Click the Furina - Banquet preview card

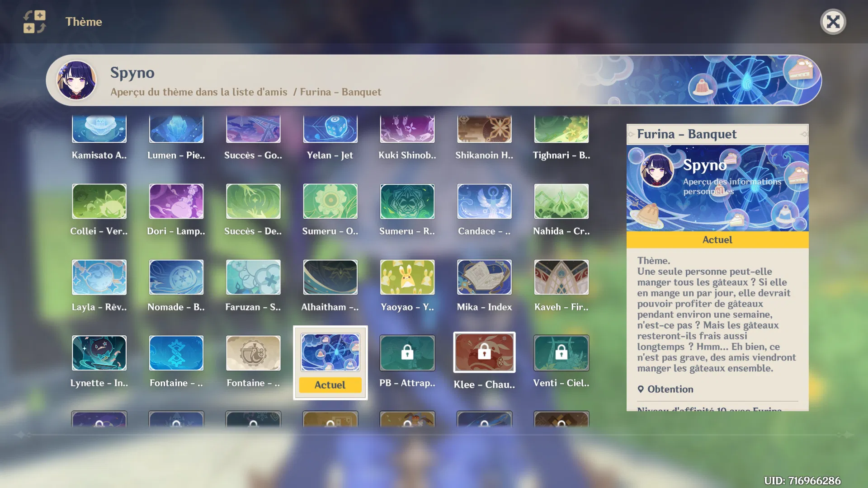click(x=717, y=188)
